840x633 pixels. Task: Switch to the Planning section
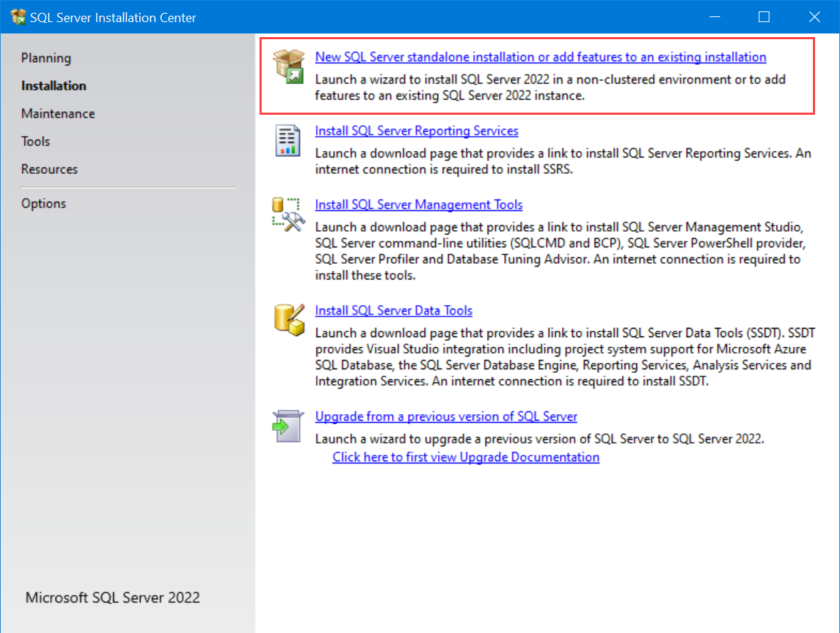coord(46,58)
